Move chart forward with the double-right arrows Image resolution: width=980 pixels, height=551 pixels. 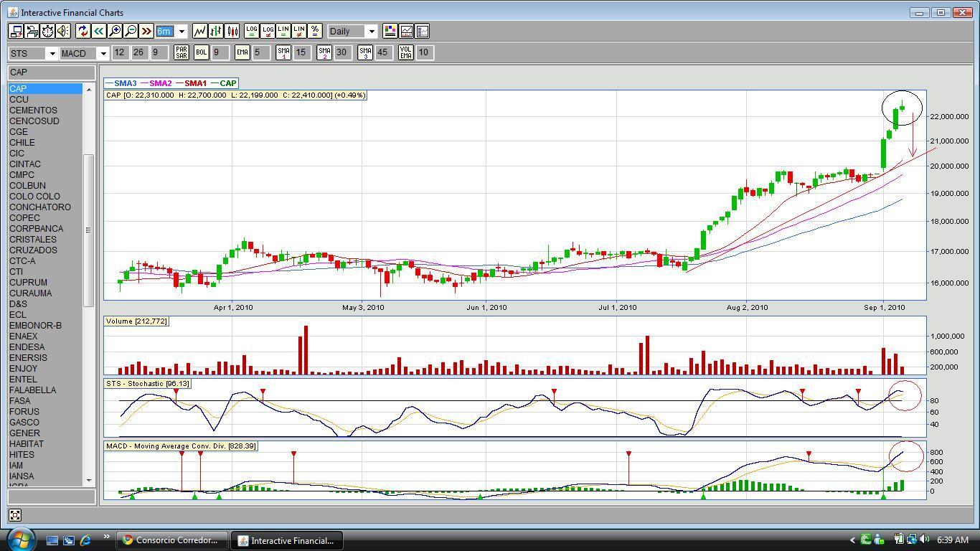coord(146,31)
